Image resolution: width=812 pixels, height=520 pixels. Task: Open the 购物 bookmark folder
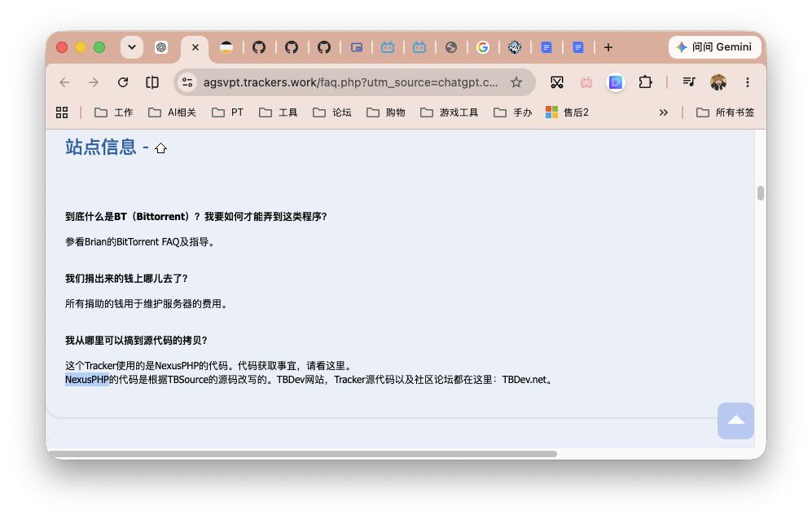(386, 112)
